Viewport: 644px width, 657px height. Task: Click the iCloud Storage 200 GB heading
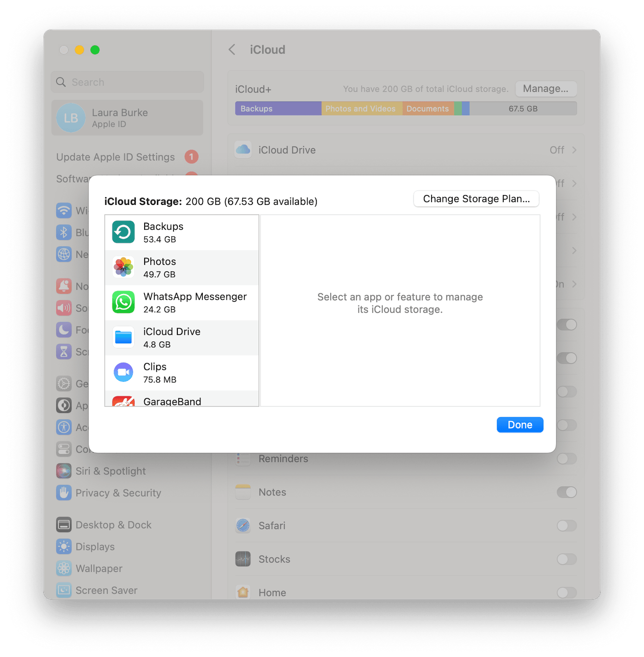(211, 202)
